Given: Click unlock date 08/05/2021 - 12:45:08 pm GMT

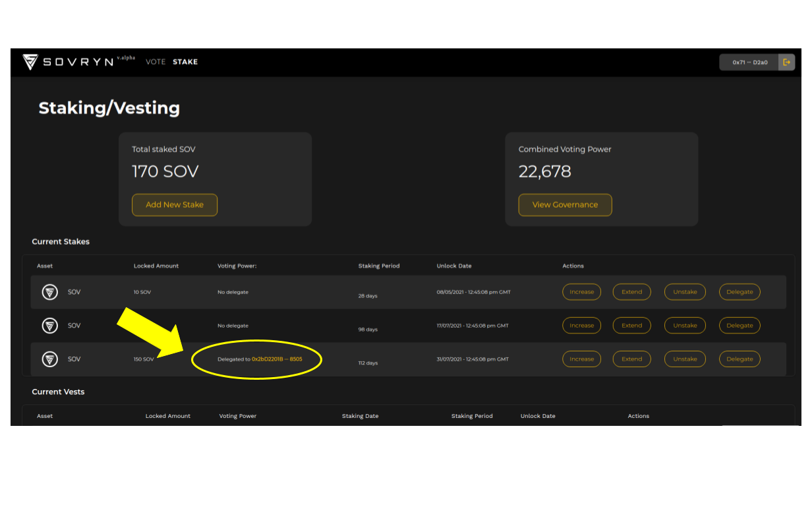Looking at the screenshot, I should coord(473,292).
